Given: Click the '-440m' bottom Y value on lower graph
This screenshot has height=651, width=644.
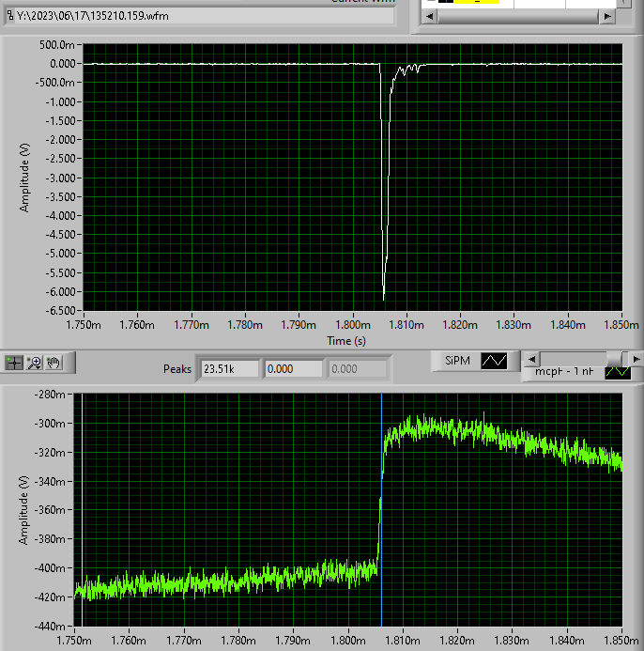Looking at the screenshot, I should (x=50, y=626).
